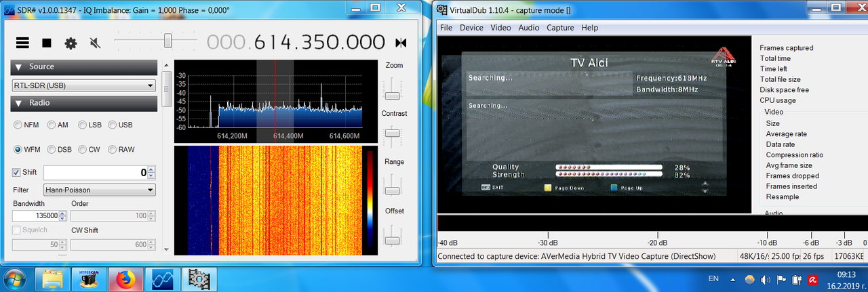This screenshot has width=868, height=292.
Task: Open the Device menu in VirtualDub
Action: click(471, 28)
